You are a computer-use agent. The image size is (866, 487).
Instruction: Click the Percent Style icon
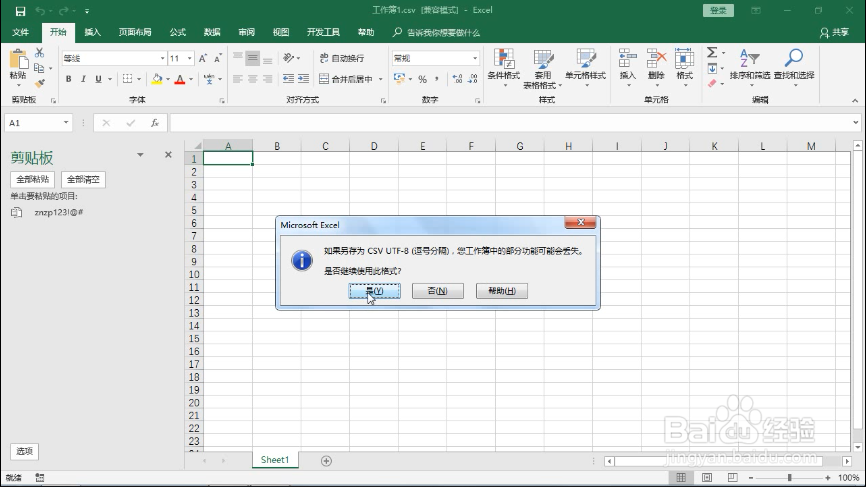pos(423,80)
